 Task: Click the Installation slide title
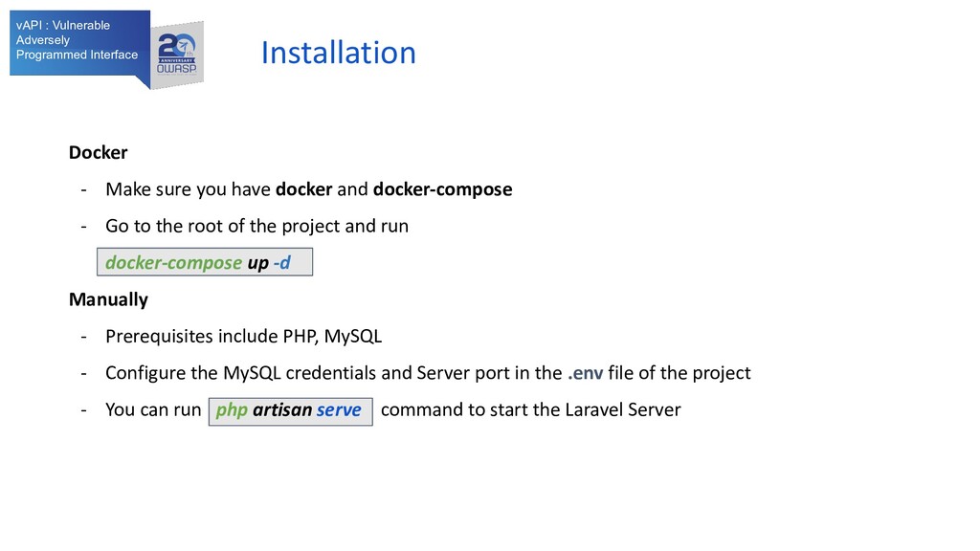pos(338,53)
